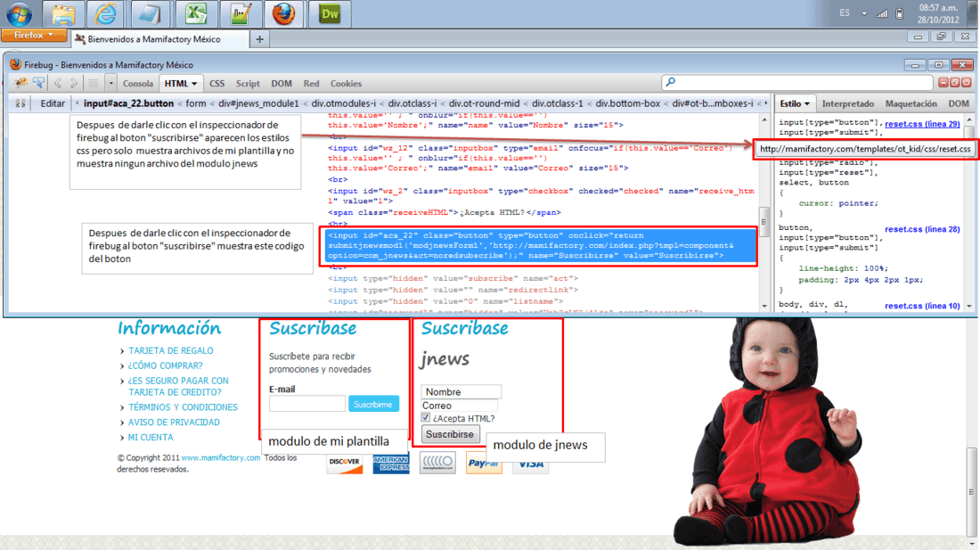The height and width of the screenshot is (550, 980).
Task: Go forward in Firebug panel history
Action: click(74, 83)
